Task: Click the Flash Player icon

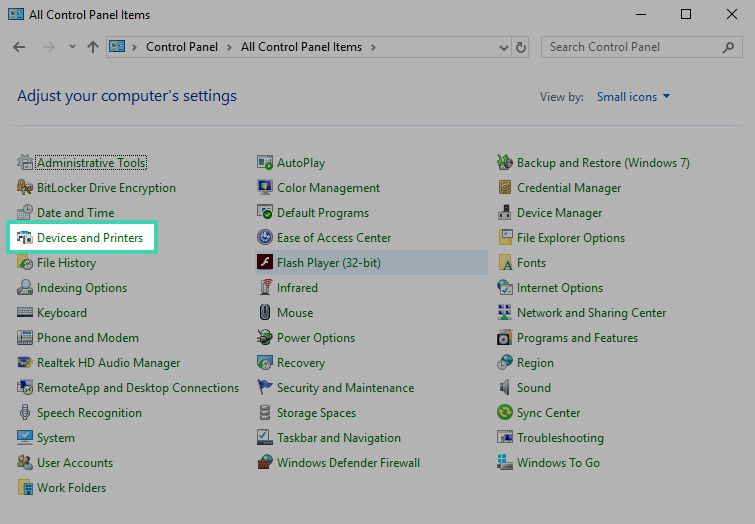Action: [x=265, y=263]
